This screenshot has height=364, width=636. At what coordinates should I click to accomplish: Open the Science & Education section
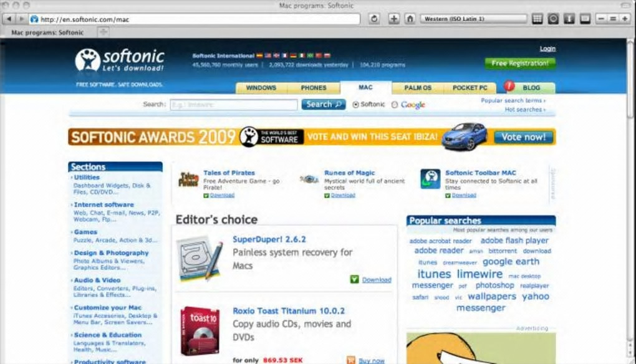coord(107,335)
